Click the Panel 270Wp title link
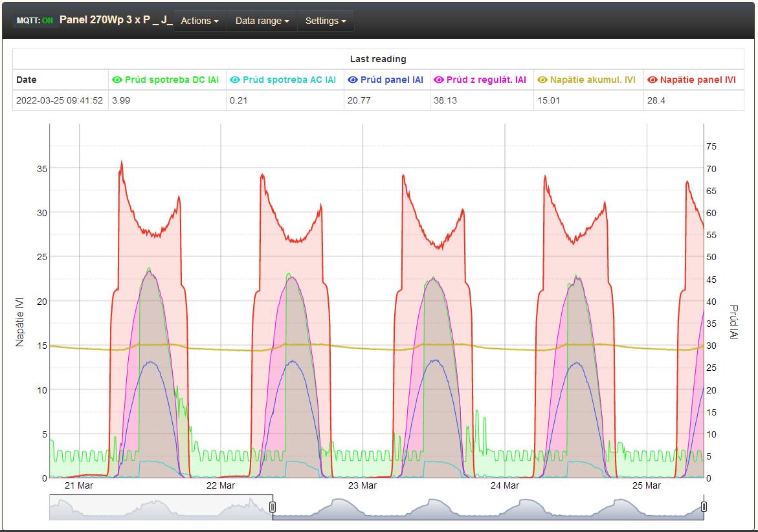This screenshot has height=532, width=758. coord(116,20)
